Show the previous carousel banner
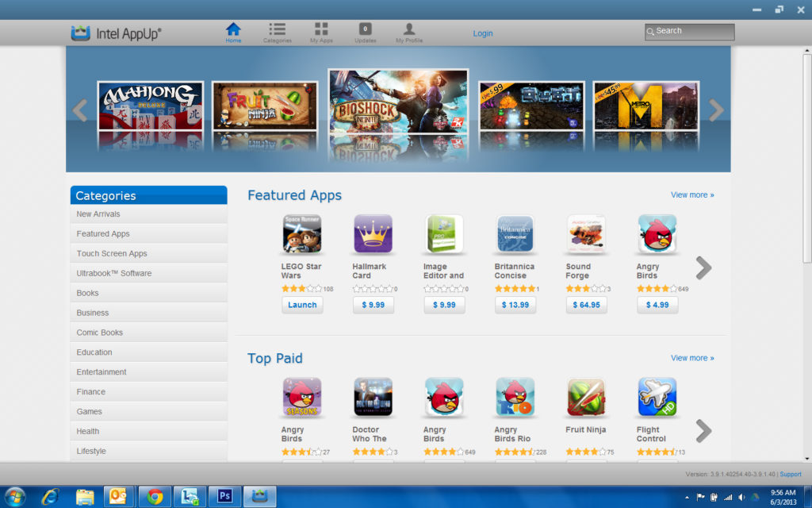812x508 pixels. tap(80, 110)
